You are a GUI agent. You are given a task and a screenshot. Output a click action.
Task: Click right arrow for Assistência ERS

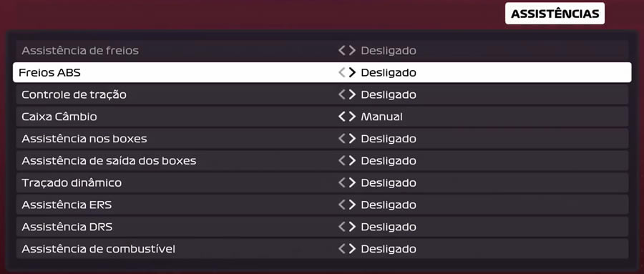click(352, 205)
